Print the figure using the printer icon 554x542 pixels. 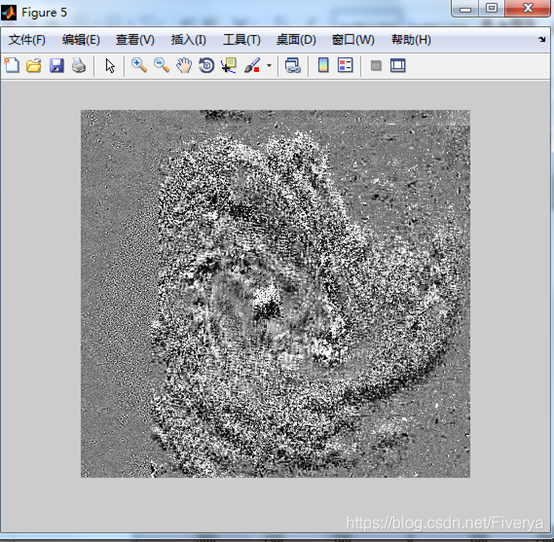point(79,66)
